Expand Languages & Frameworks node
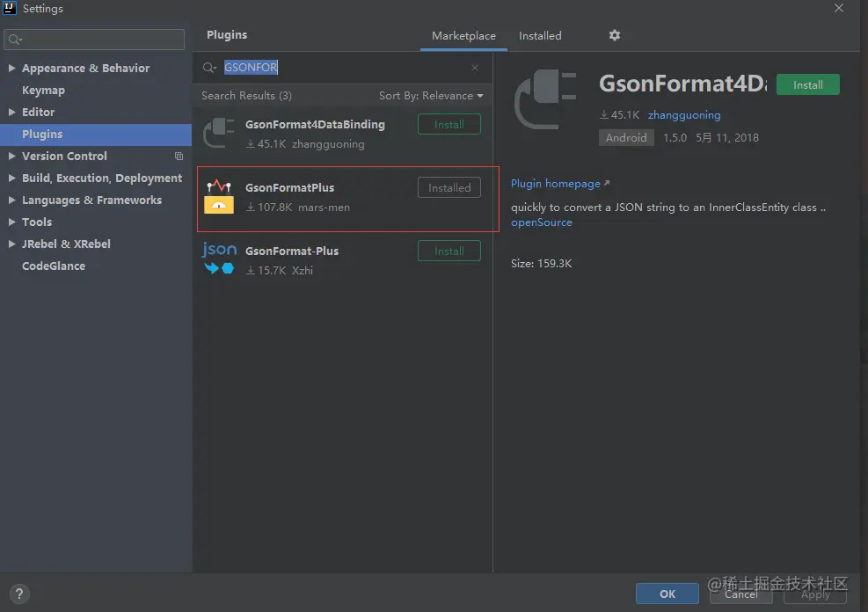868x612 pixels. (11, 200)
